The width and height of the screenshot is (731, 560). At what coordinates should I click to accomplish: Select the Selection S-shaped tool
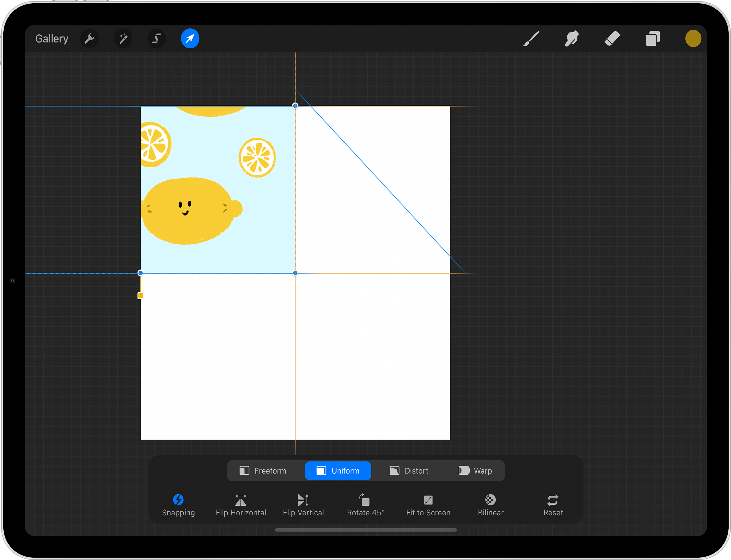(x=156, y=39)
